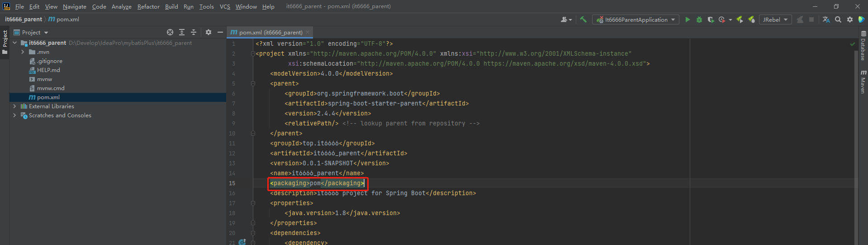Click the IntelliJ IDEA logo in title bar
Viewport: 868px width, 245px height.
(x=6, y=6)
